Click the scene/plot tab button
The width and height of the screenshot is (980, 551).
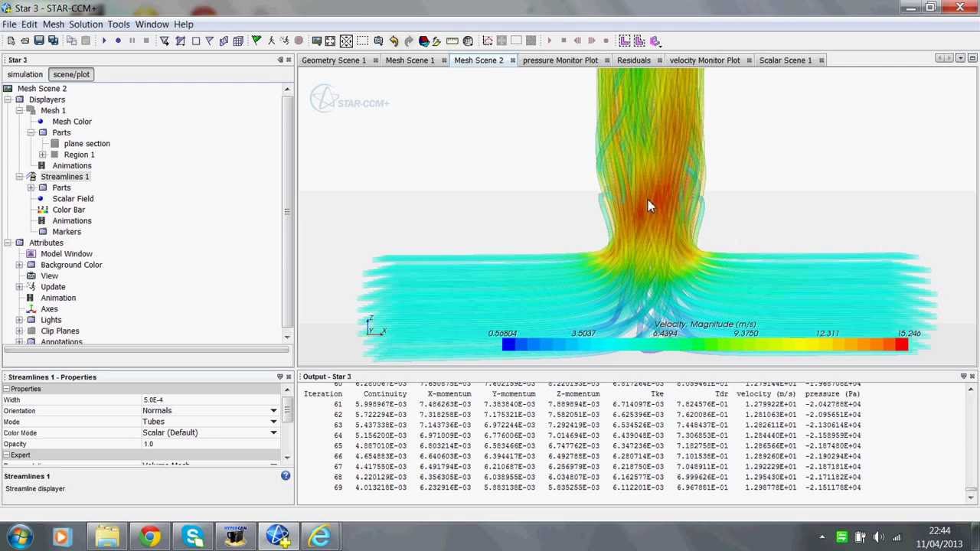(71, 74)
